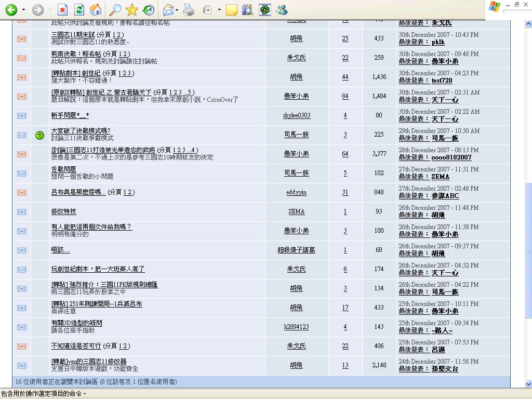Open the Mail envelope button

(x=168, y=10)
